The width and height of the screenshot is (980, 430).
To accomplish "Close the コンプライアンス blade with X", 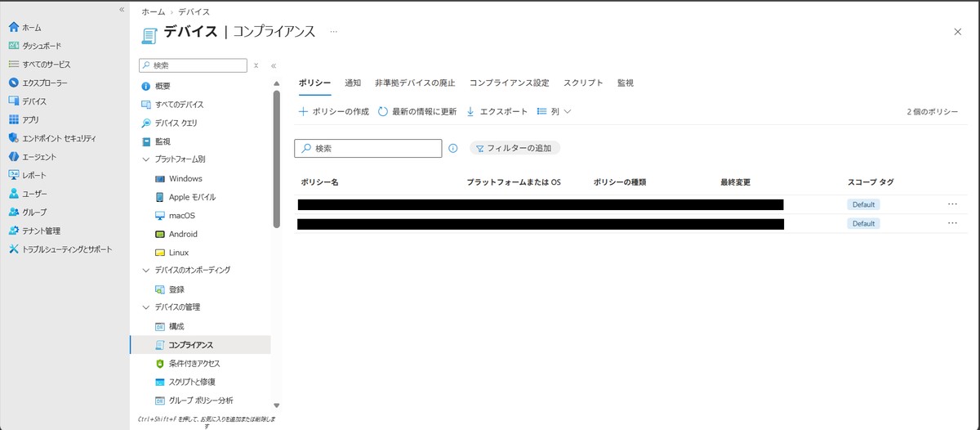I will point(958,31).
